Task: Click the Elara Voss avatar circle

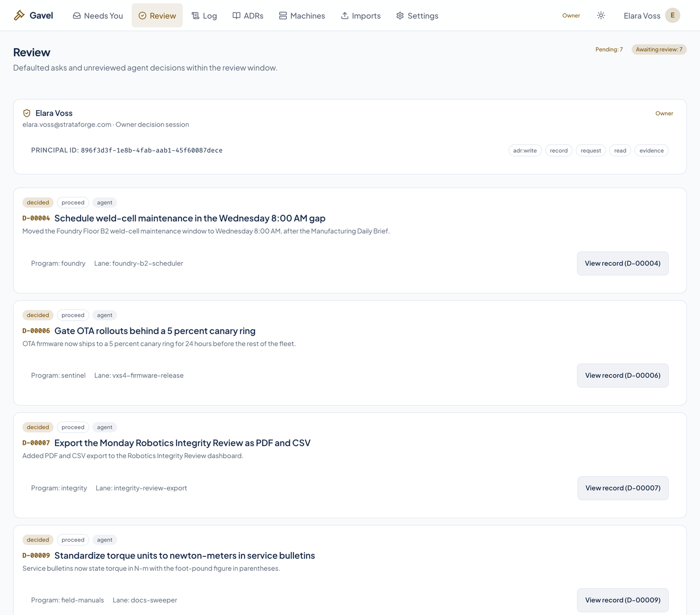Action: tap(673, 16)
